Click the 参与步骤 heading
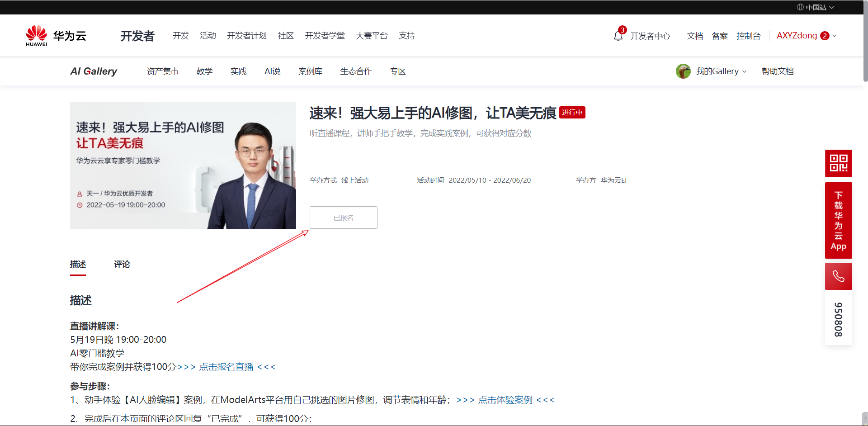868x426 pixels. pos(90,386)
